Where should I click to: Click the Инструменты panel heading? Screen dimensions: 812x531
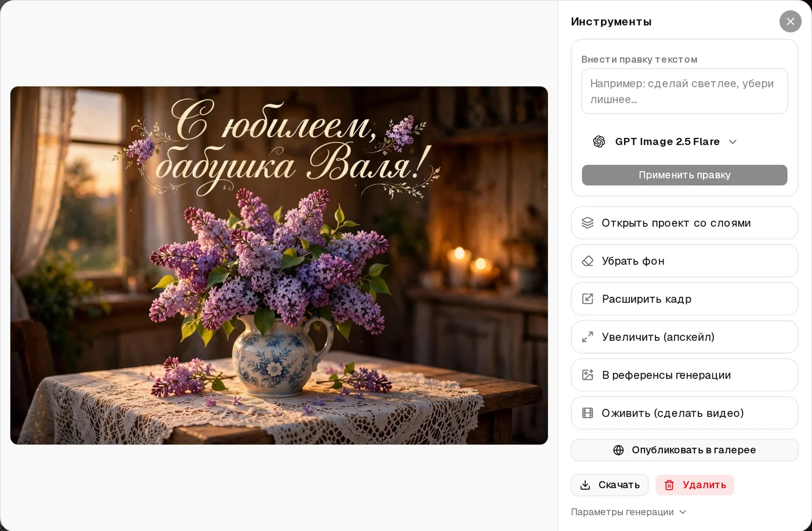click(x=611, y=21)
